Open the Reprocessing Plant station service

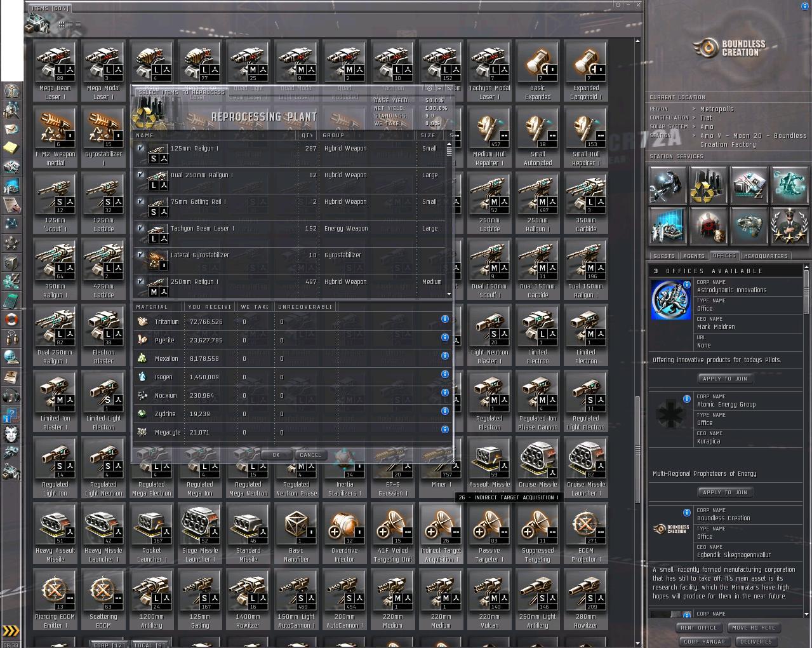(x=709, y=185)
